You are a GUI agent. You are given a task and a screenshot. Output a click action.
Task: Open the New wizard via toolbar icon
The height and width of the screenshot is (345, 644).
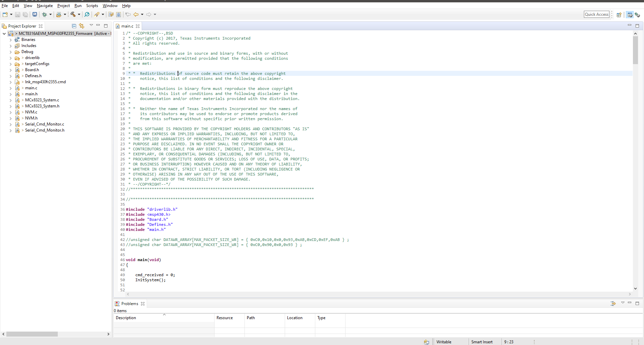pyautogui.click(x=5, y=14)
